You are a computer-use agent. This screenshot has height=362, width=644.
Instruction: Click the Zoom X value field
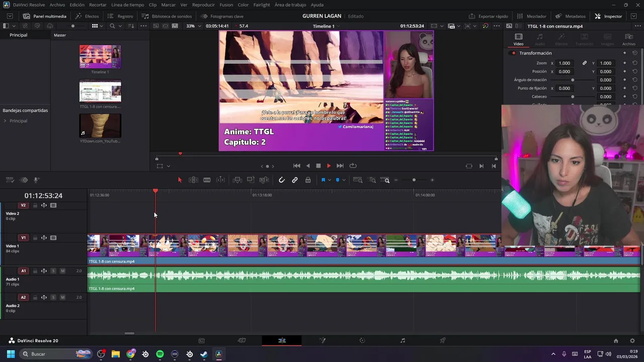click(x=565, y=63)
